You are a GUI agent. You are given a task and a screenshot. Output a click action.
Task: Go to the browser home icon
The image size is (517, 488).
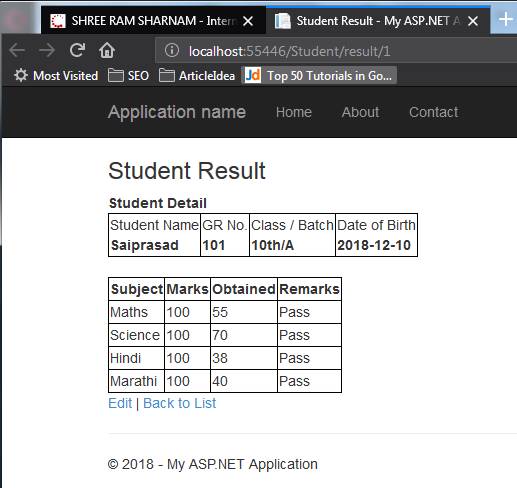coord(107,50)
